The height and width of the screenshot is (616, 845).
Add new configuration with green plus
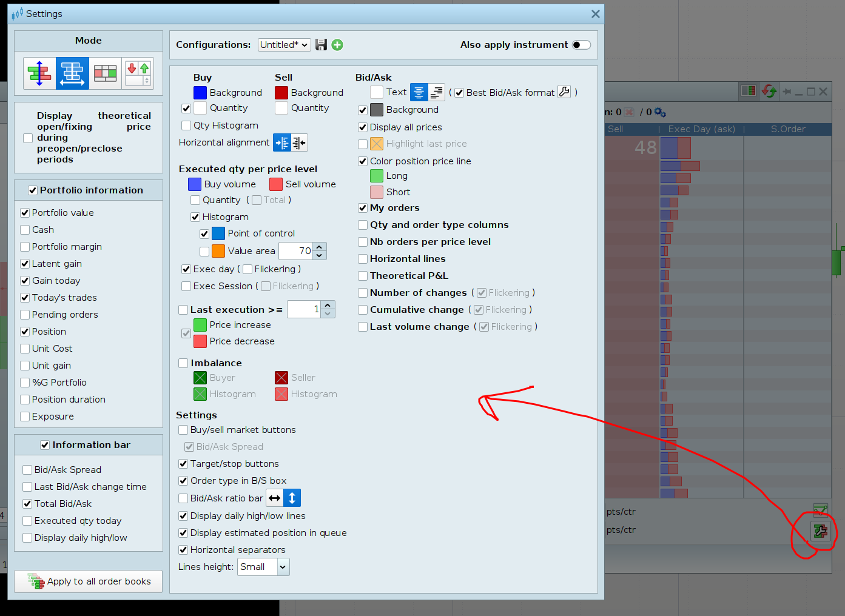coord(337,45)
